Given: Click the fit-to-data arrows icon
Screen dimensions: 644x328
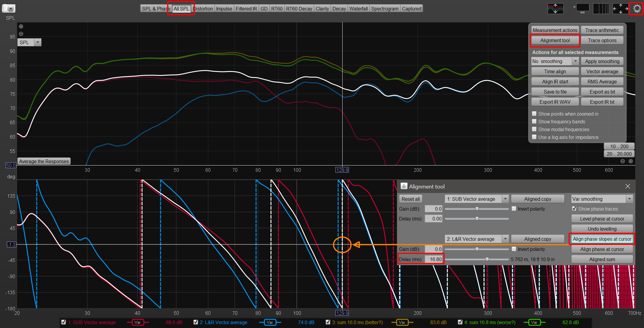Looking at the screenshot, I should 620,9.
